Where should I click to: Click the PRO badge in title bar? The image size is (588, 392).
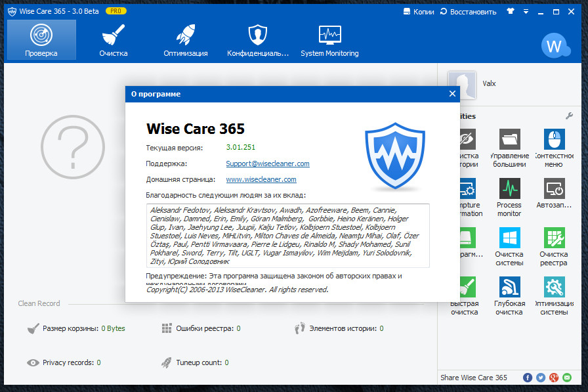116,11
